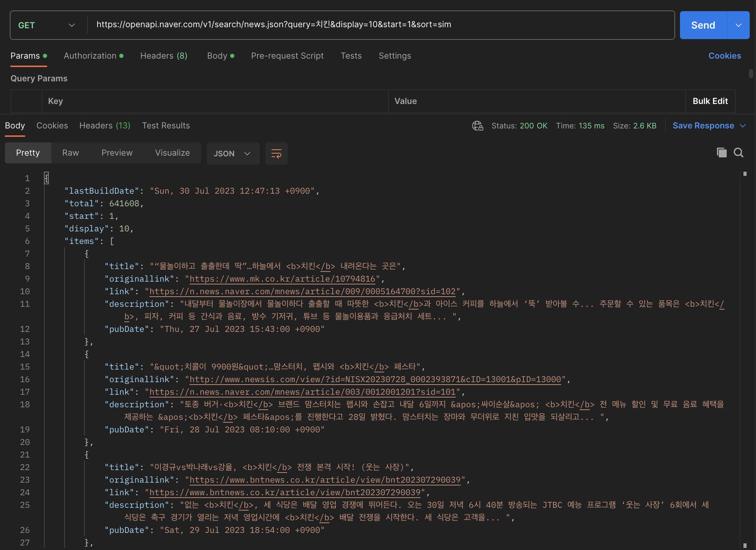This screenshot has height=550, width=756.
Task: Open the Test Results tab
Action: (166, 126)
